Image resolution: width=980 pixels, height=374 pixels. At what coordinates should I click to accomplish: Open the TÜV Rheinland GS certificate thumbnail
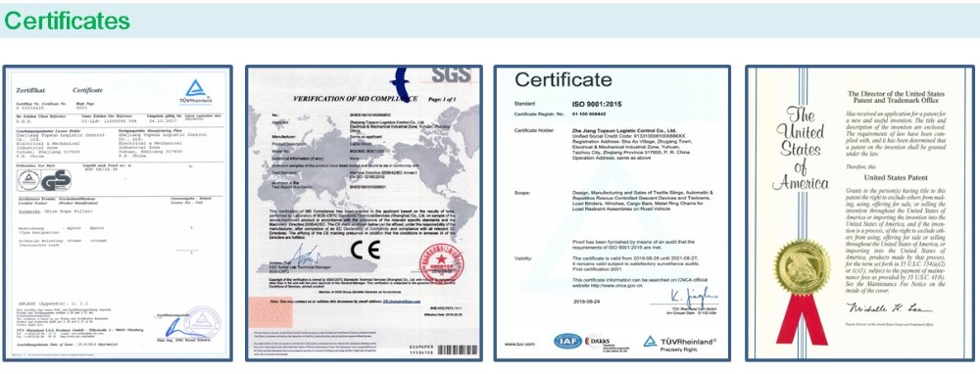tap(118, 212)
